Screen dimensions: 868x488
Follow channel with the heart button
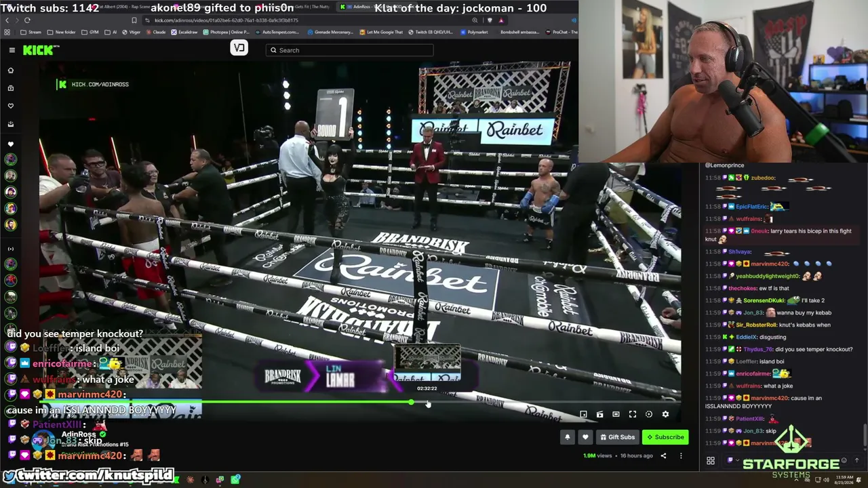[585, 437]
